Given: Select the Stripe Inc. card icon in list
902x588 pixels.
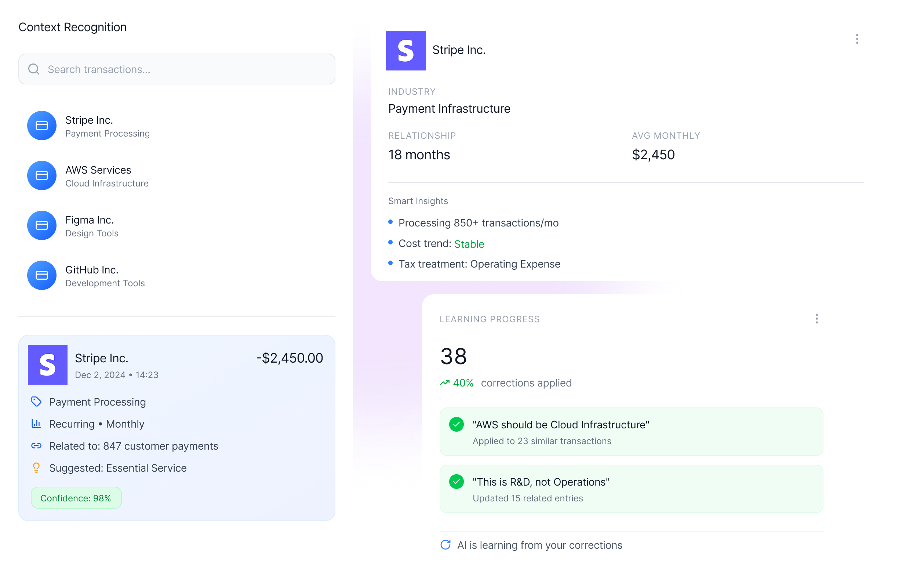Looking at the screenshot, I should (42, 126).
